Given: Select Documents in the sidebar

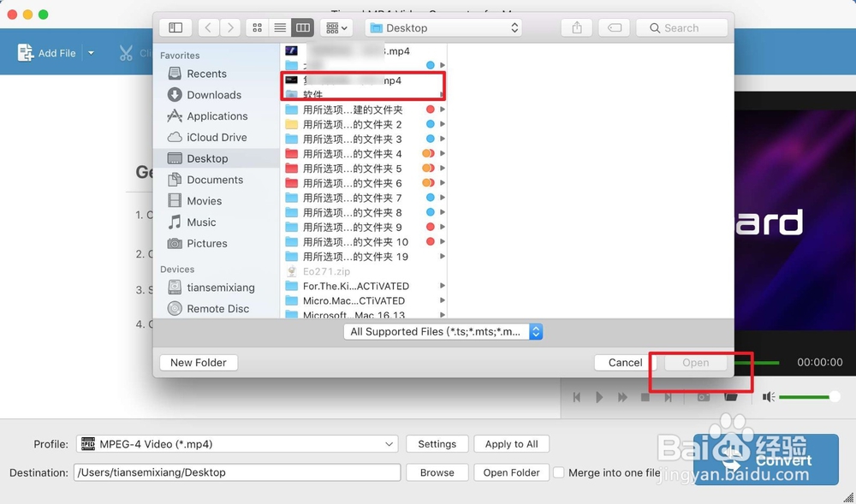Looking at the screenshot, I should point(215,180).
